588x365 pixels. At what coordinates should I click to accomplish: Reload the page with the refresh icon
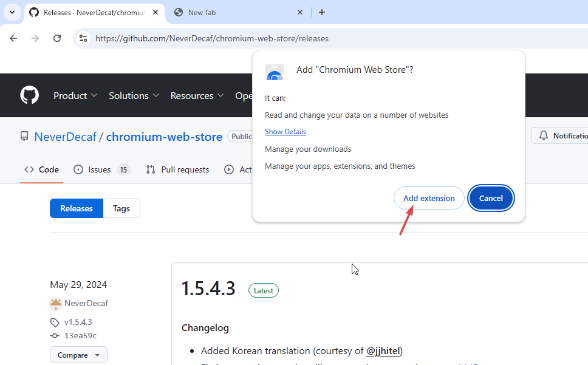(x=57, y=38)
